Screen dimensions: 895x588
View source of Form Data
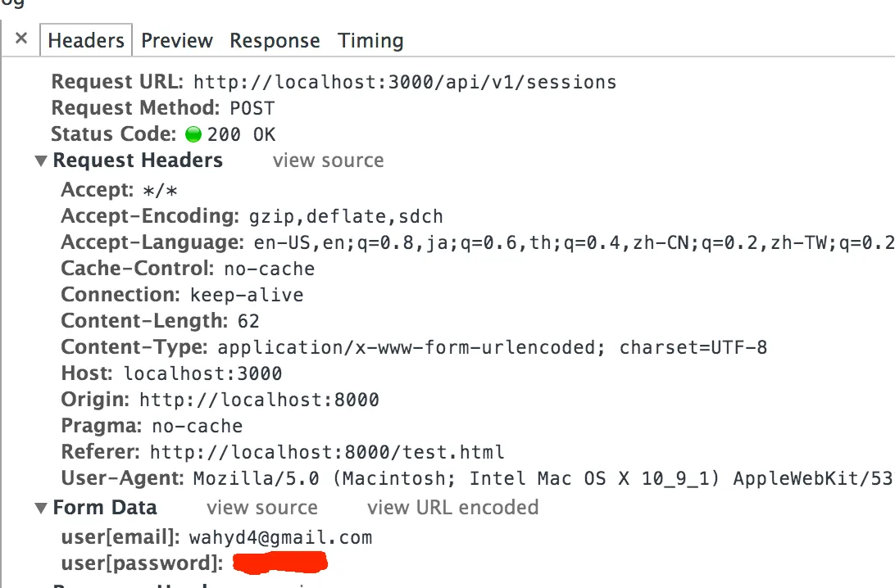(x=262, y=508)
